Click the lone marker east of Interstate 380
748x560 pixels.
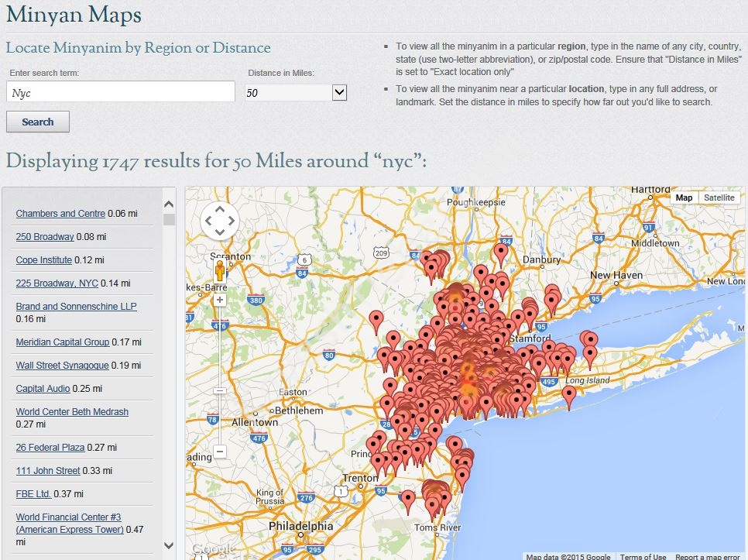376,318
